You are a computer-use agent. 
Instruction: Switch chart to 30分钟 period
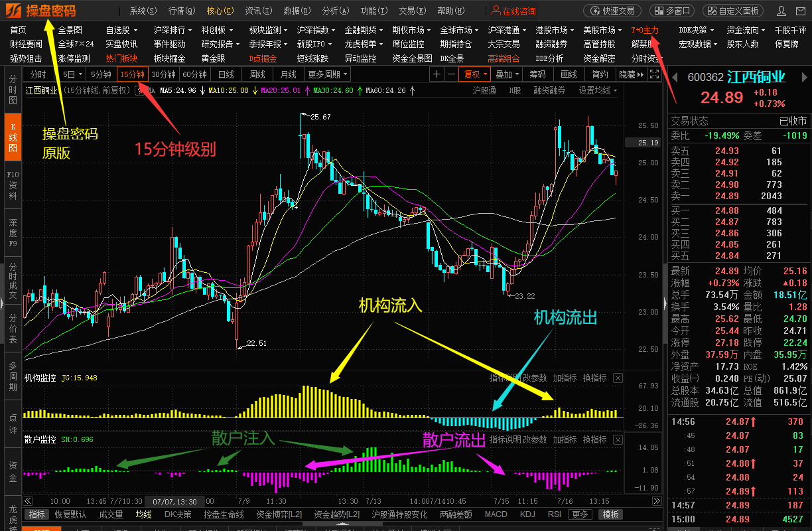(x=163, y=74)
